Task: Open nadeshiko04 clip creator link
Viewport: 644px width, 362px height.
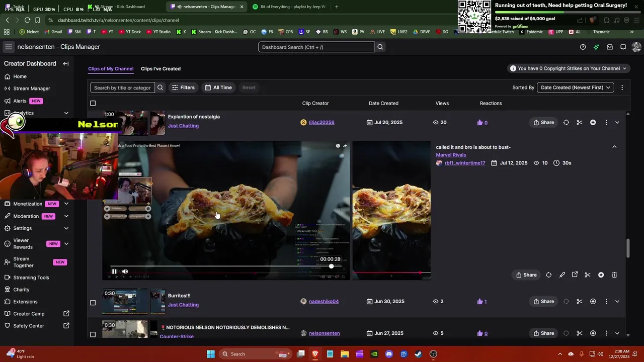Action: (324, 301)
